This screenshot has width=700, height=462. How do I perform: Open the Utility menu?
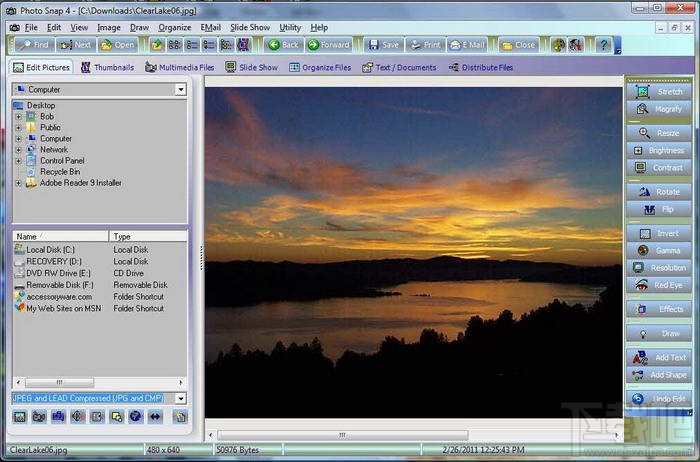290,28
